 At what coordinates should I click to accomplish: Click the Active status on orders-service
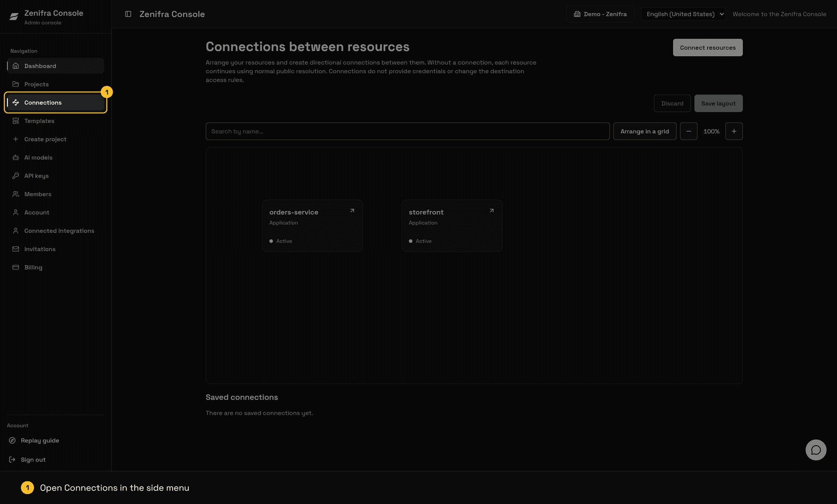pos(281,241)
